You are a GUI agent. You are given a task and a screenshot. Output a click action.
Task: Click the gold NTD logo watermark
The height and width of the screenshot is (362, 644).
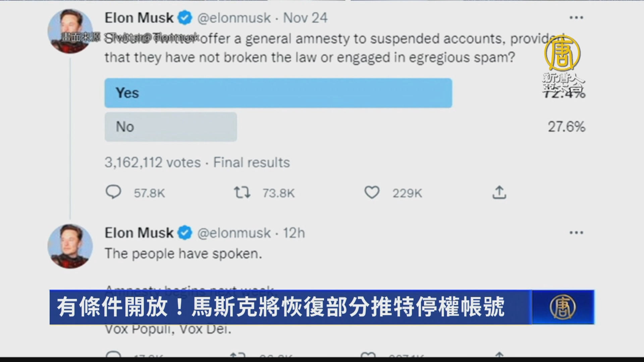pos(562,53)
